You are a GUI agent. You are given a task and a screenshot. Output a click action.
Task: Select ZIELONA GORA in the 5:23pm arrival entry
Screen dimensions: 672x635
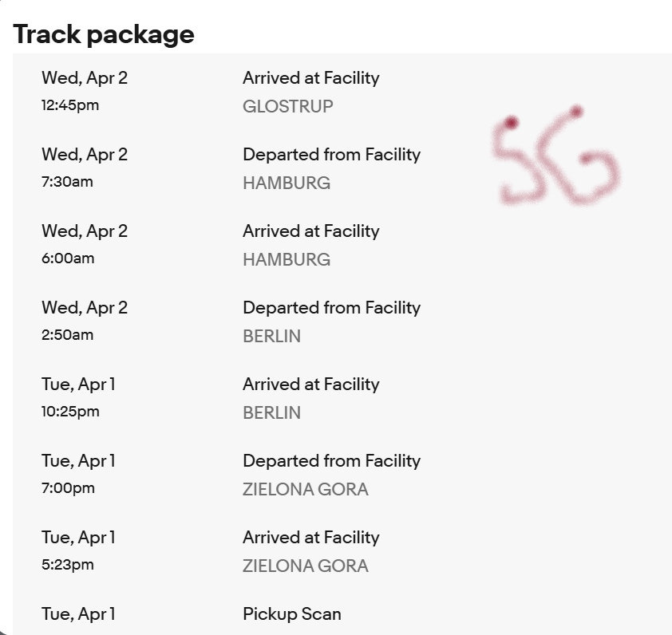305,566
